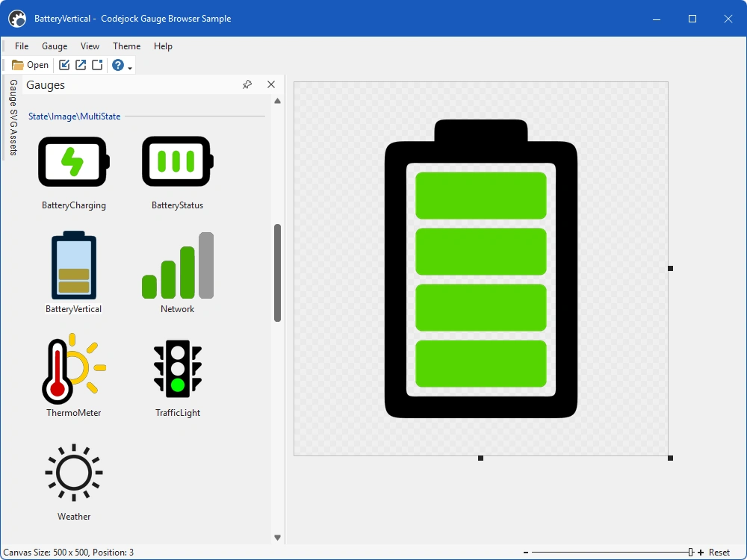This screenshot has width=747, height=560.
Task: Click the bottom-edge canvas resize handle
Action: coord(480,458)
